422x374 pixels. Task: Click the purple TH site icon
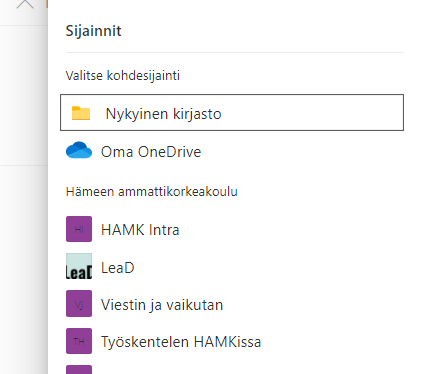(79, 341)
